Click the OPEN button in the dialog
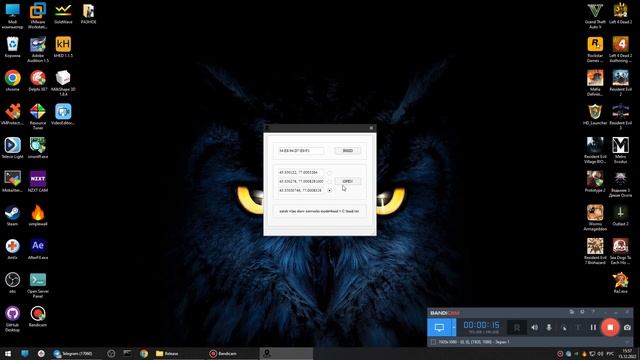Viewport: 640px width, 360px height. tap(348, 181)
